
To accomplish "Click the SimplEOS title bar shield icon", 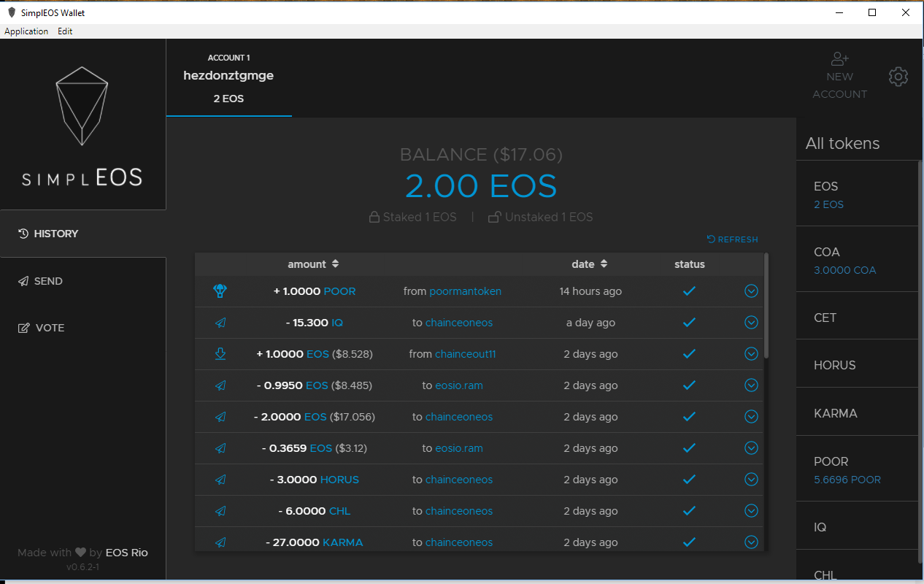I will (x=11, y=12).
